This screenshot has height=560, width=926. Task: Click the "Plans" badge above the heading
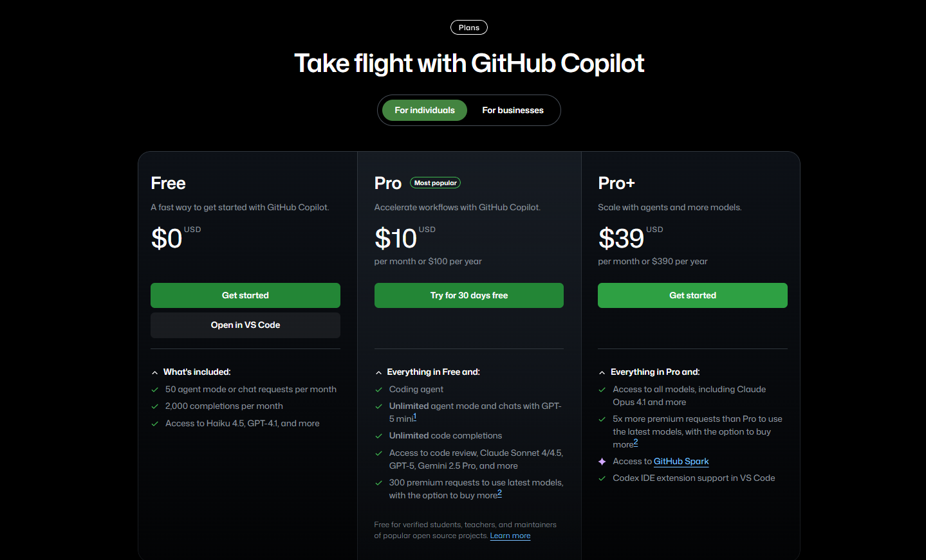[469, 28]
